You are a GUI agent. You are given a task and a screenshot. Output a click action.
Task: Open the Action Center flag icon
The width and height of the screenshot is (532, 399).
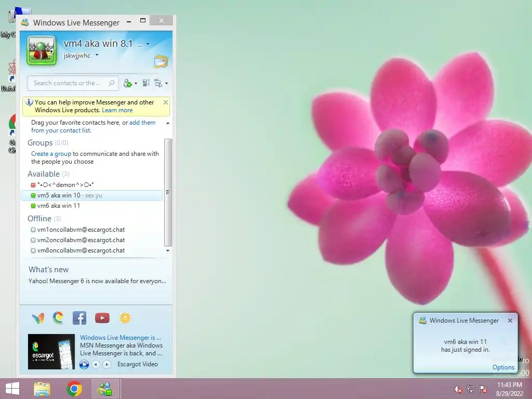[483, 389]
